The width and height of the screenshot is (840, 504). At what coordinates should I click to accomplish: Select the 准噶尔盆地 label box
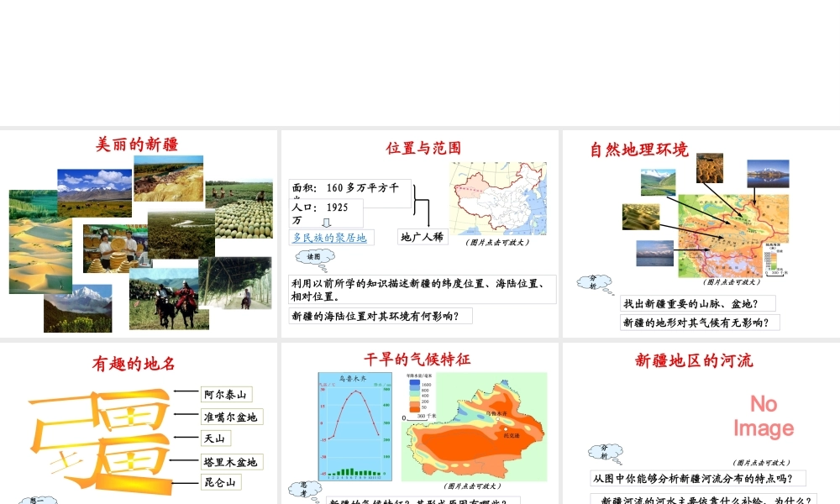coord(232,417)
